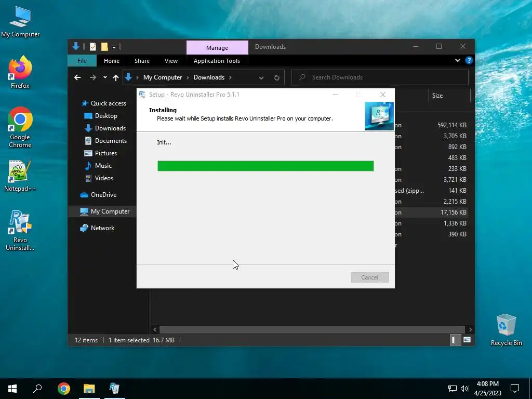Screen dimensions: 532x399
Task: Open the My Computer desktop icon
Action: (20, 22)
